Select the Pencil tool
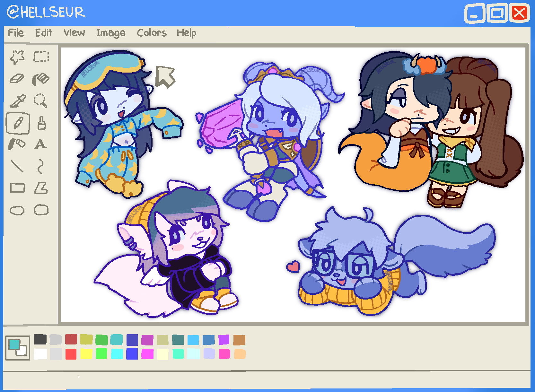 (18, 124)
